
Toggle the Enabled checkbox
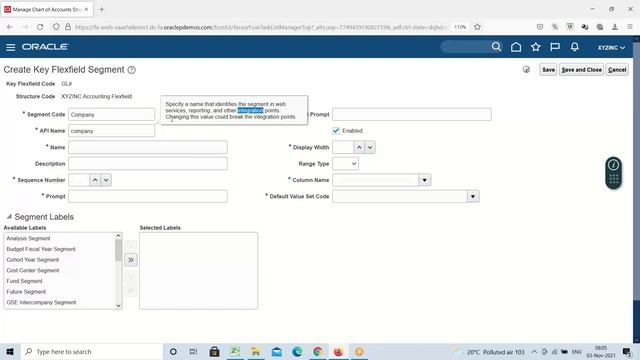(336, 131)
